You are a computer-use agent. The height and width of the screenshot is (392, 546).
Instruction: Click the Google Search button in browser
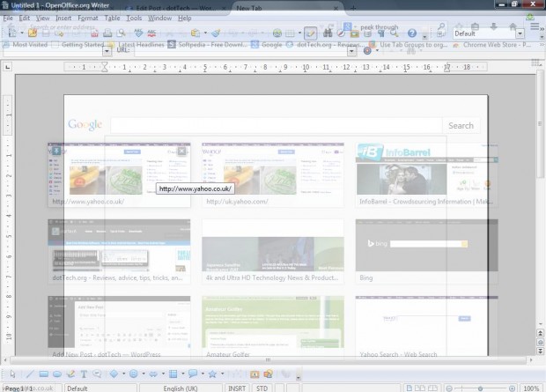point(461,125)
